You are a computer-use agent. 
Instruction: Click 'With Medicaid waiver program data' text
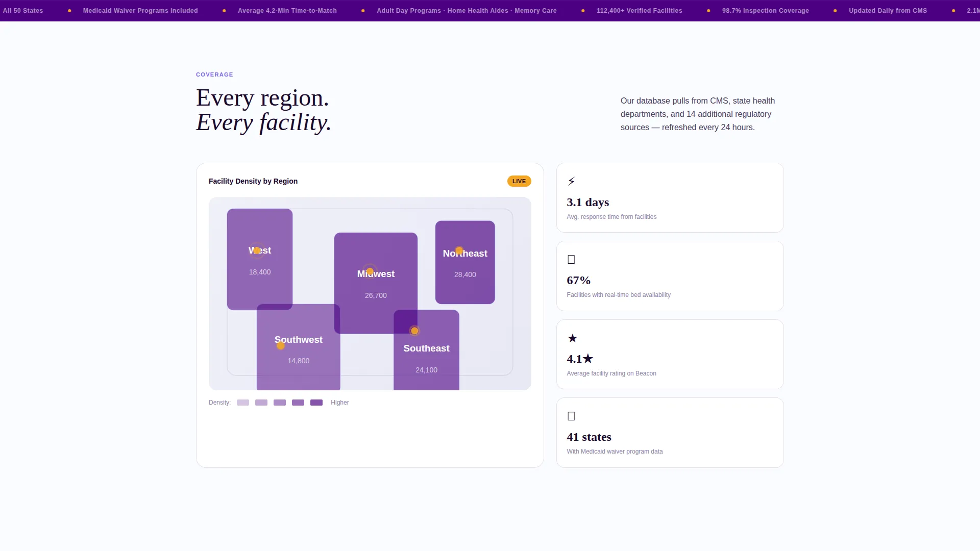click(x=615, y=452)
